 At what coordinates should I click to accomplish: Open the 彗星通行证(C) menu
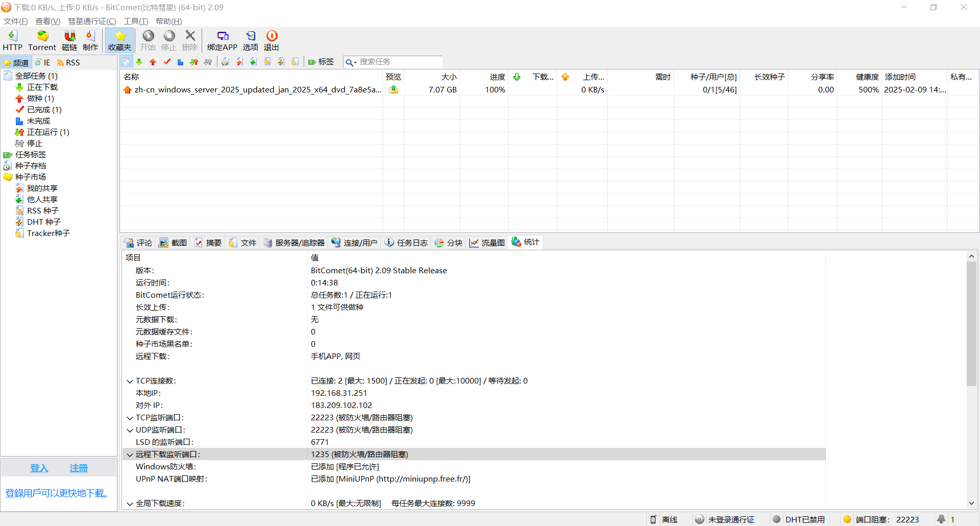(92, 21)
